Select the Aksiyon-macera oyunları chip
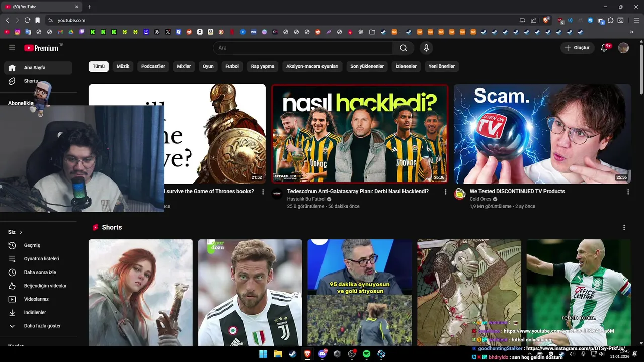The height and width of the screenshot is (362, 644). click(312, 66)
